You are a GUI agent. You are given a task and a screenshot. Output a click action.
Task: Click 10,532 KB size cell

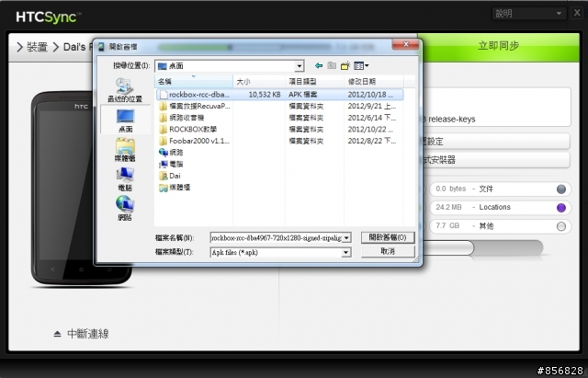265,95
